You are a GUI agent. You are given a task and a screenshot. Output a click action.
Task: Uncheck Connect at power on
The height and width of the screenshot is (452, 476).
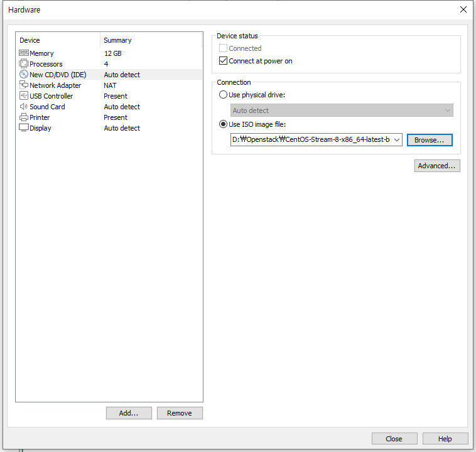pos(223,61)
